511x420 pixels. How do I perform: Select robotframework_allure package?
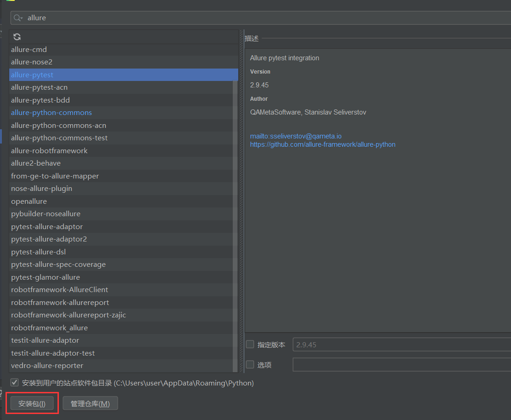[x=121, y=328]
